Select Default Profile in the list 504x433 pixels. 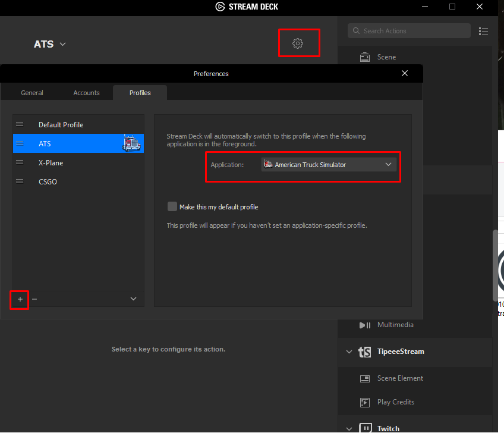click(x=78, y=124)
